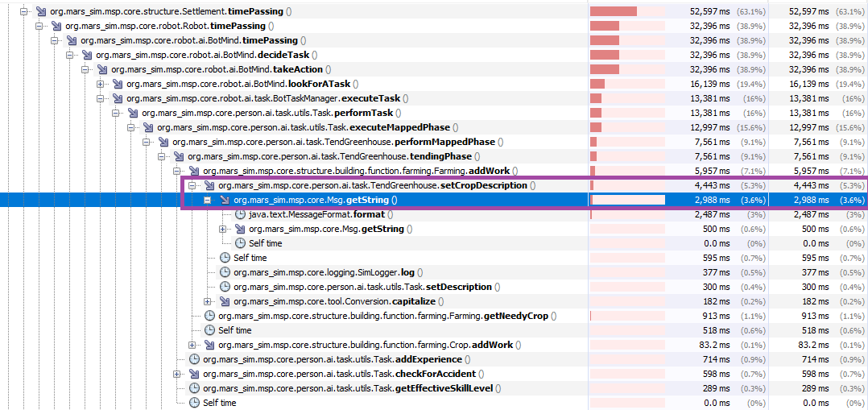Image resolution: width=868 pixels, height=410 pixels.
Task: Collapse the Task.executeMappedPhase node
Action: tap(130, 127)
